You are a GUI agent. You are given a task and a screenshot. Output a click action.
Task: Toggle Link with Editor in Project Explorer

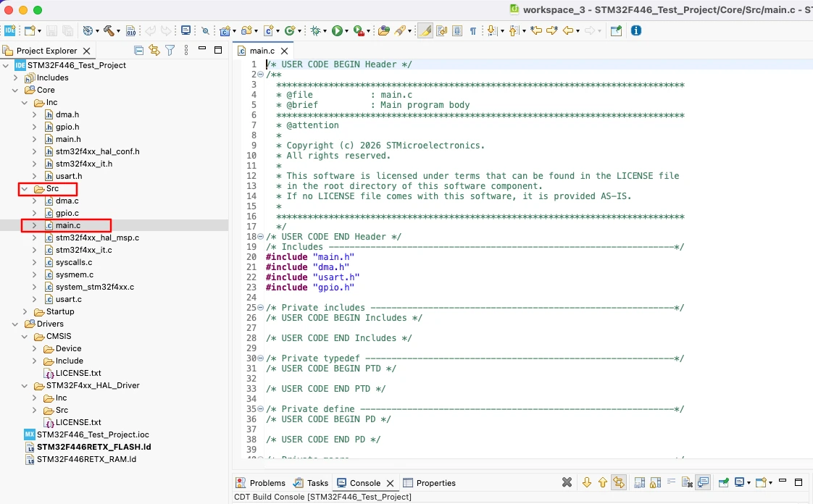click(x=154, y=50)
